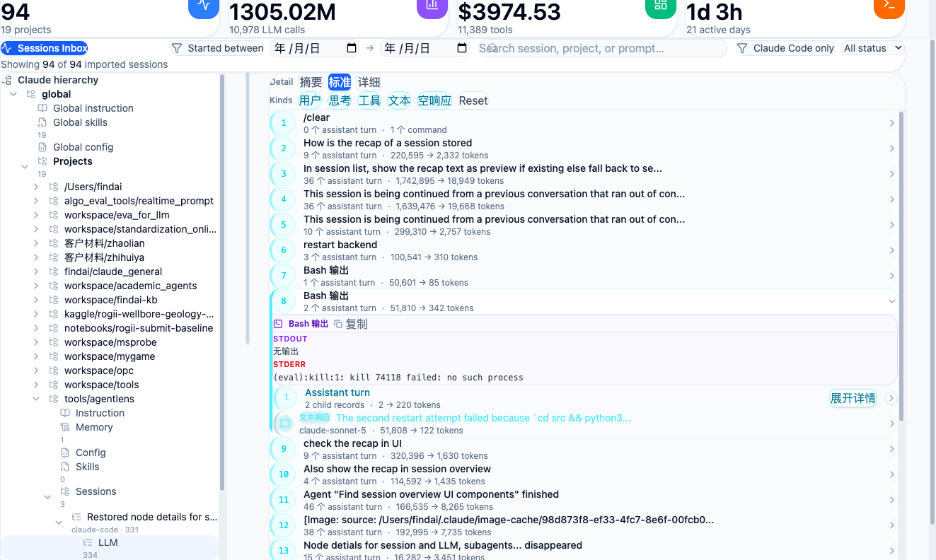Screen dimensions: 936x560
Task: Click the 展开详情 button
Action: coord(853,398)
